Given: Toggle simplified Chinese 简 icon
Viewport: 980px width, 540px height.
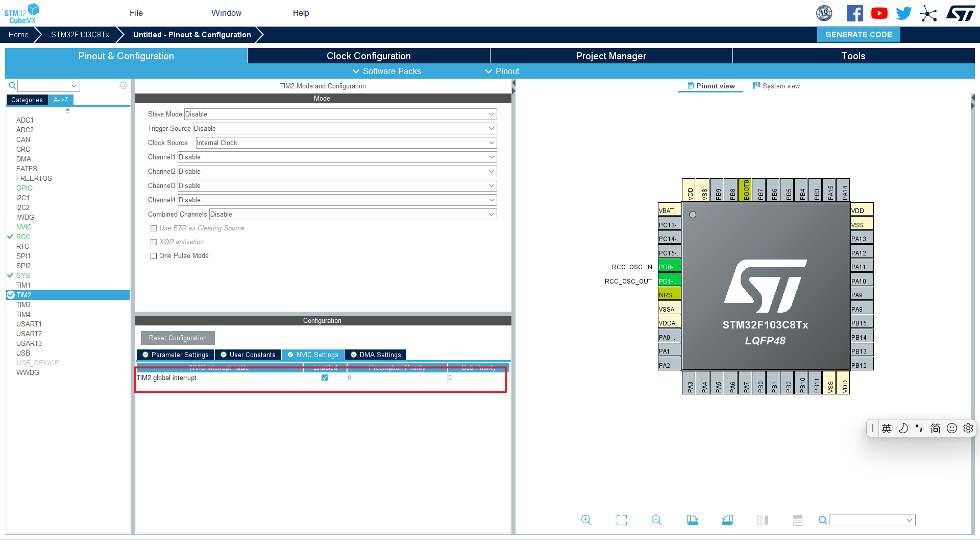Looking at the screenshot, I should point(935,428).
